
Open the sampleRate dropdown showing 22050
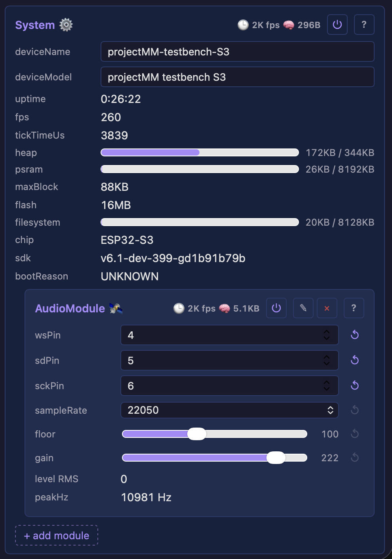(230, 410)
